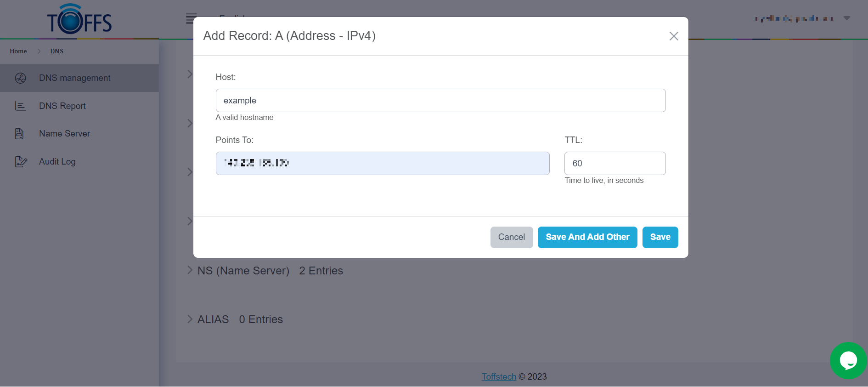
Task: Open the live chat bubble
Action: click(848, 361)
